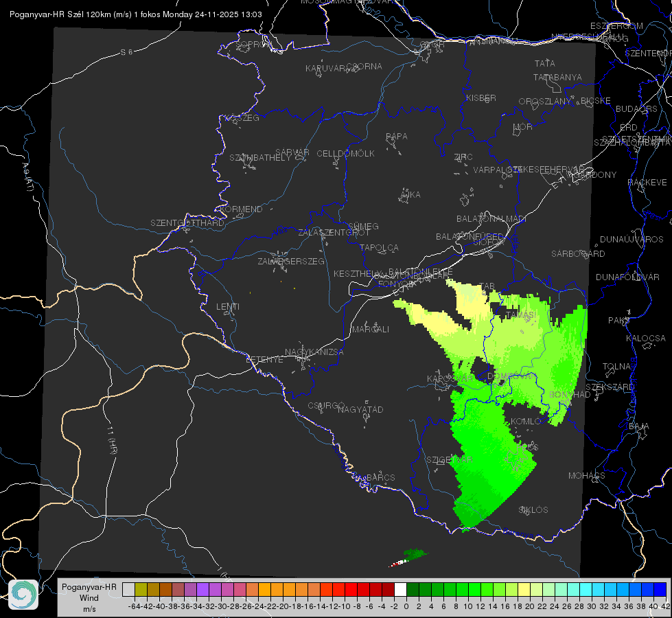The height and width of the screenshot is (618, 672).
Task: Select the AJKA city label
Action: pos(410,195)
